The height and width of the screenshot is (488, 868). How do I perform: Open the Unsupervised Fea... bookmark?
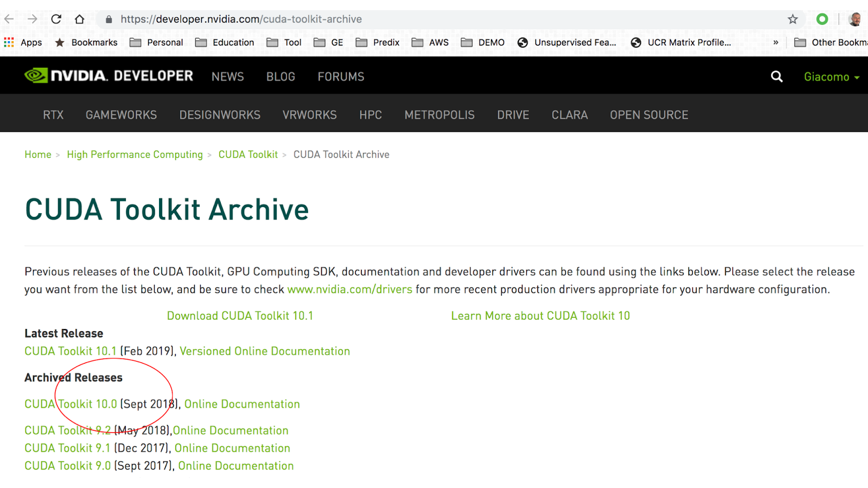(x=567, y=42)
